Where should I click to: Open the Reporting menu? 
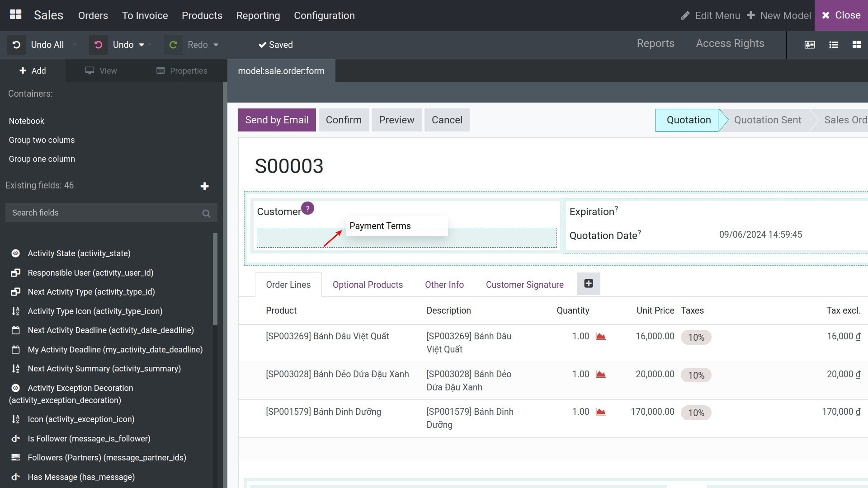click(x=258, y=15)
